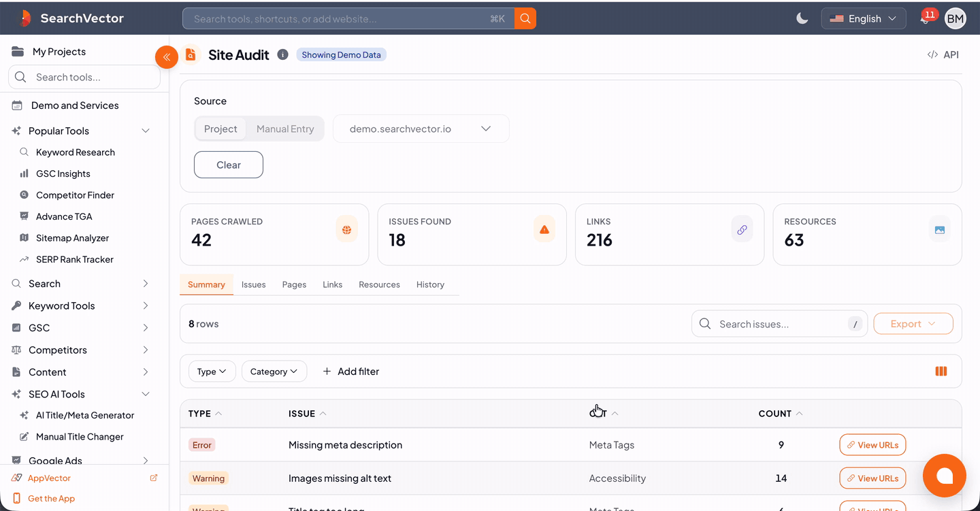Open the BM user avatar menu
The image size is (980, 511).
[x=955, y=18]
